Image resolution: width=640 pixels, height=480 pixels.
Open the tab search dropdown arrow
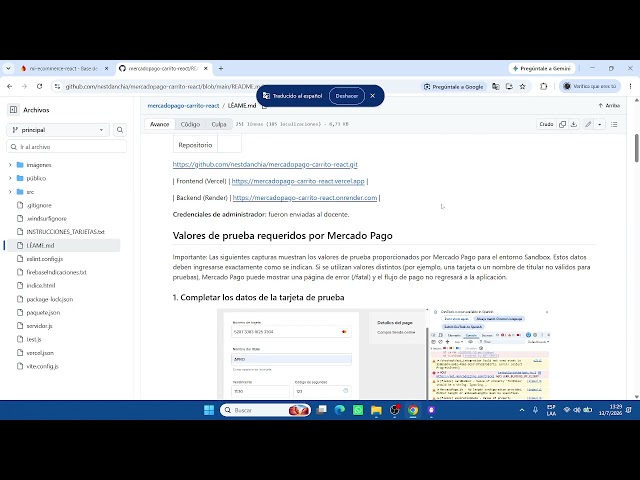[8, 69]
